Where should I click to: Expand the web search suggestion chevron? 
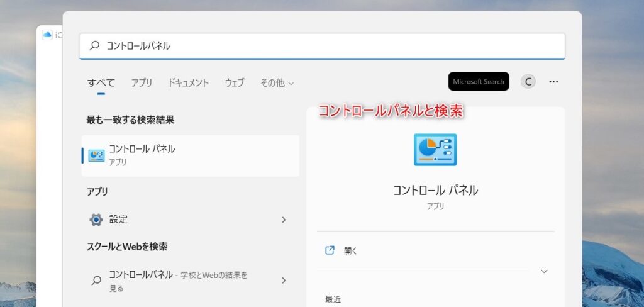tap(284, 281)
